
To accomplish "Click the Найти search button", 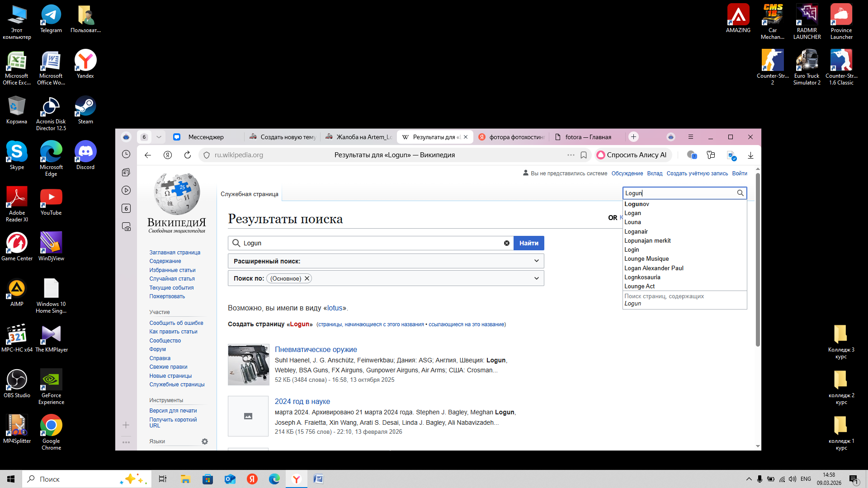I will [528, 243].
